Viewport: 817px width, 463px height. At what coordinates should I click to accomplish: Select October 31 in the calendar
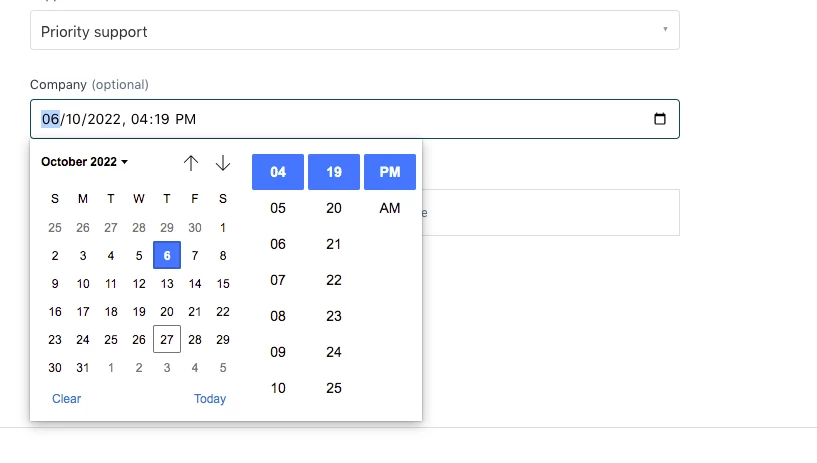(x=83, y=367)
